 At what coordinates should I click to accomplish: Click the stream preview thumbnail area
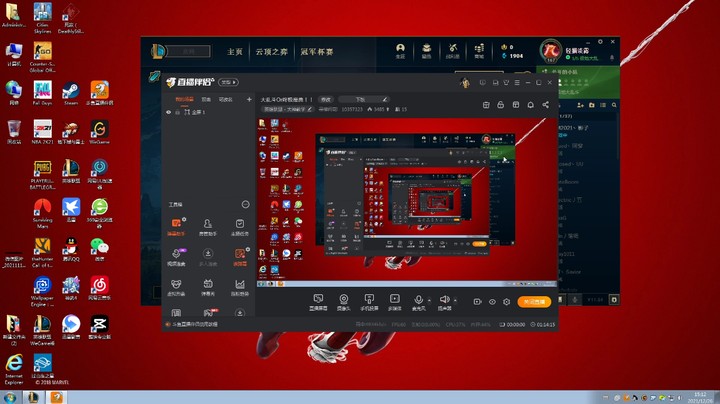tap(406, 202)
